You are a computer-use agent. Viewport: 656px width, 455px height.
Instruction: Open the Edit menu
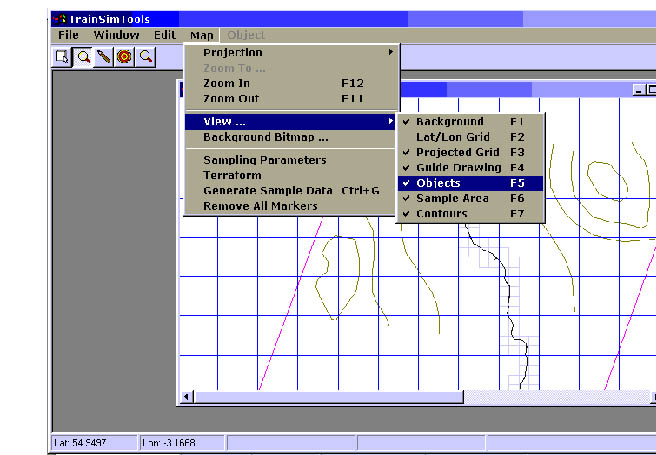coord(165,35)
